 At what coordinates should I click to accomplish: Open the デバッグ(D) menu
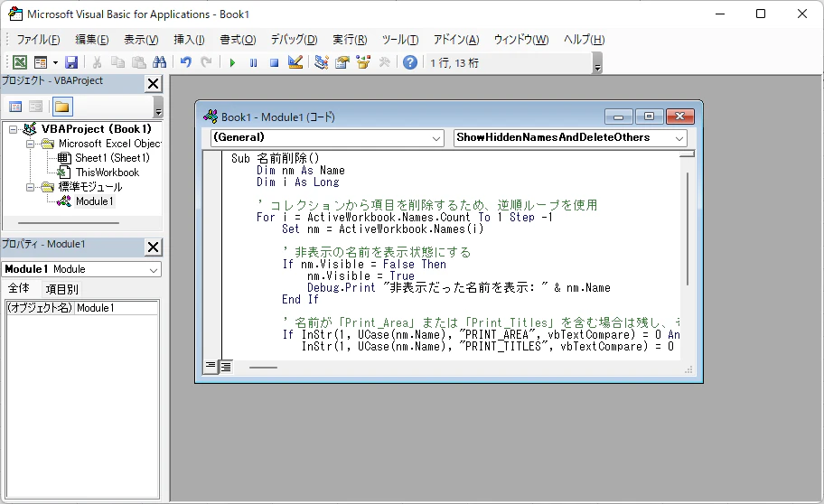(x=295, y=40)
